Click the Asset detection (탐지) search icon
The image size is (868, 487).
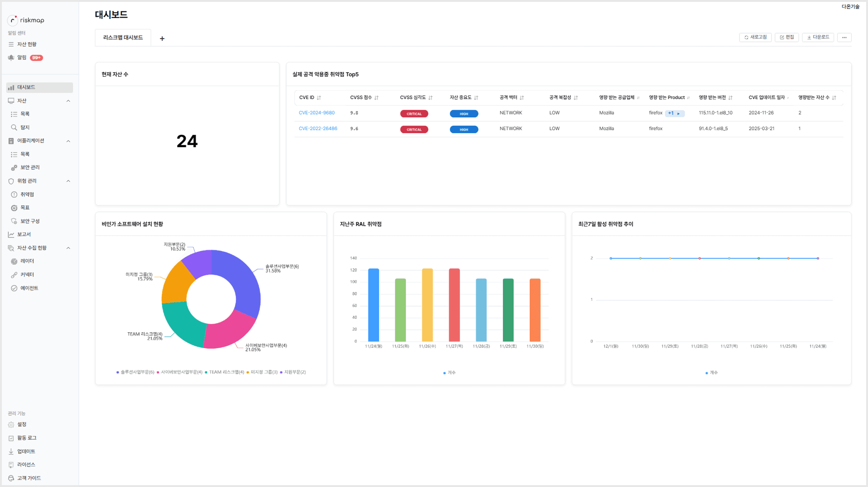pos(14,128)
